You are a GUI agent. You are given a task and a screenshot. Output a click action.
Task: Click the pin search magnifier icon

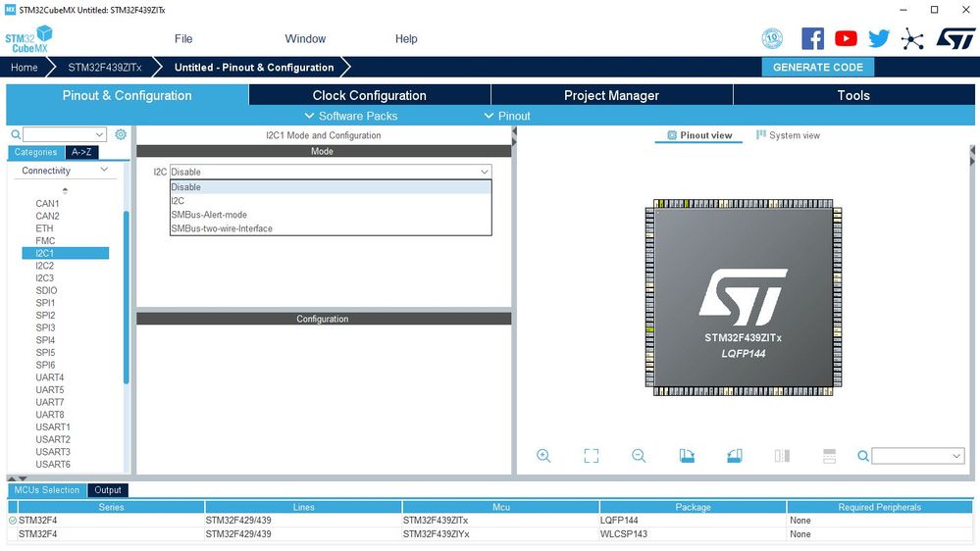coord(863,456)
